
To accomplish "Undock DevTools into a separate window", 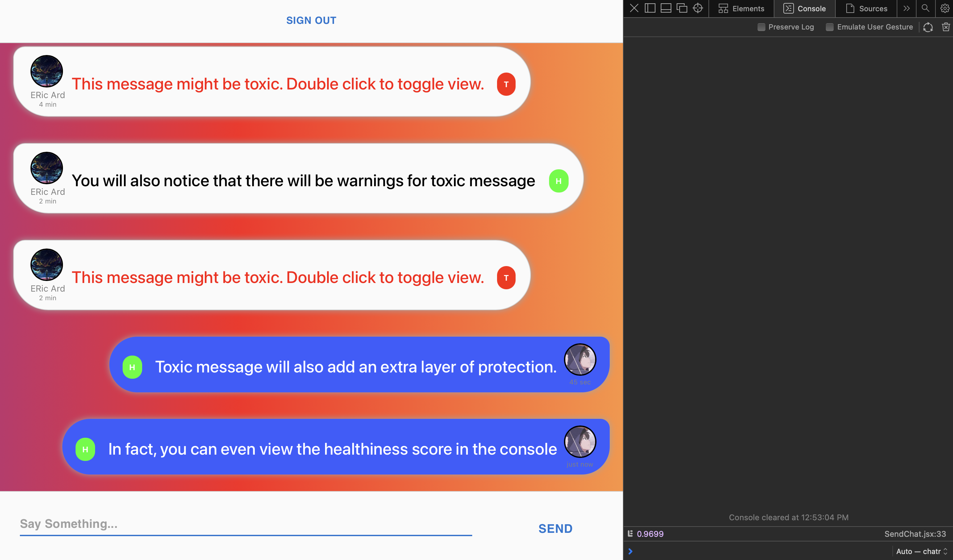I will [x=682, y=8].
